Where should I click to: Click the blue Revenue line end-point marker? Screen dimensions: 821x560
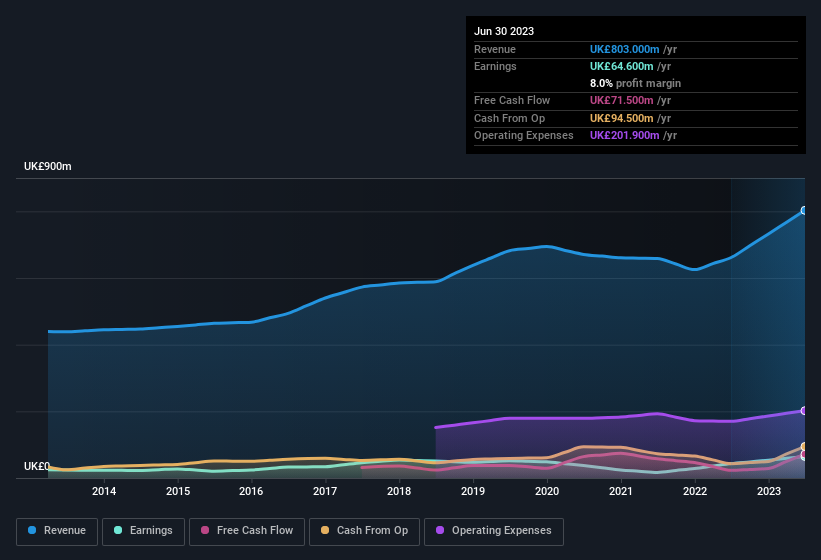coord(803,211)
